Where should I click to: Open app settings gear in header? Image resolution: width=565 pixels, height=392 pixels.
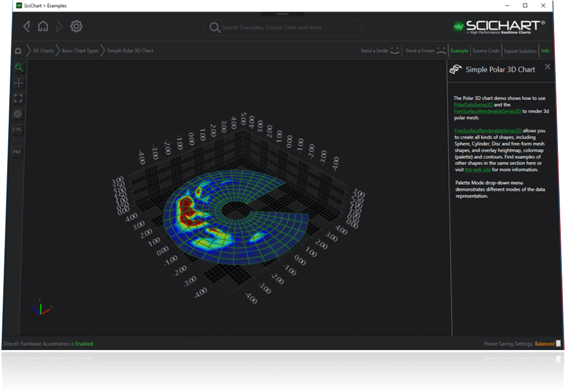(76, 26)
